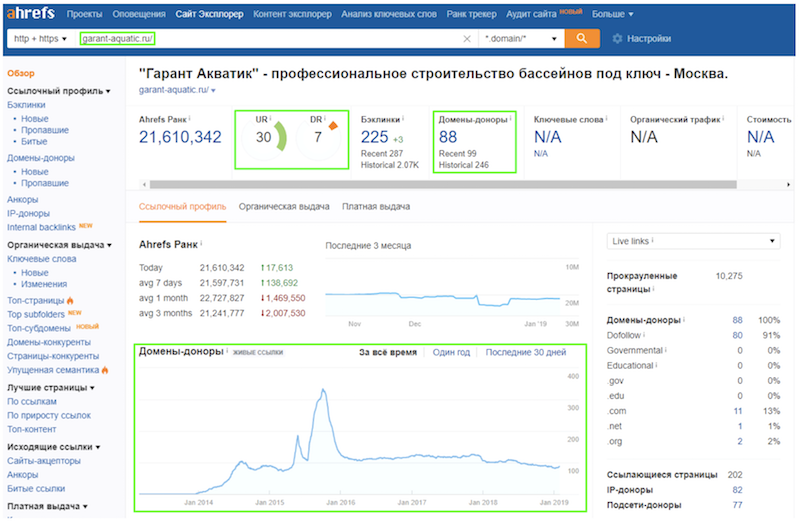The width and height of the screenshot is (800, 529).
Task: Clear the URL field with the X icon
Action: 467,39
